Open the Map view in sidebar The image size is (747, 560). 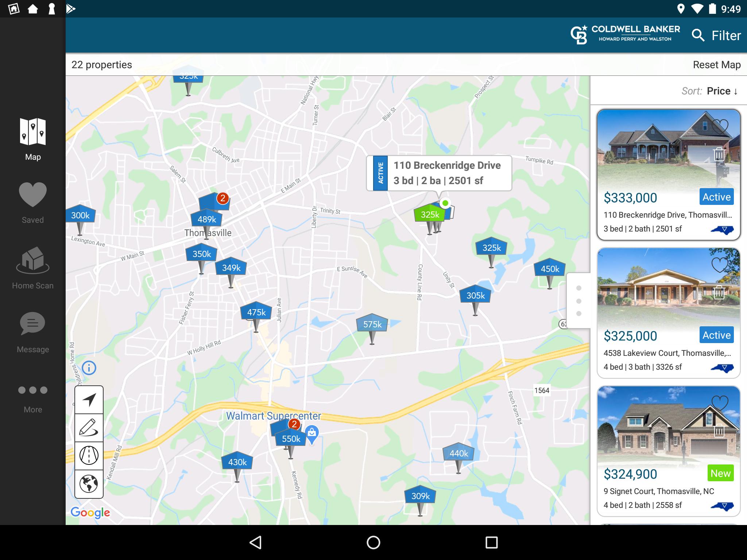(x=33, y=140)
